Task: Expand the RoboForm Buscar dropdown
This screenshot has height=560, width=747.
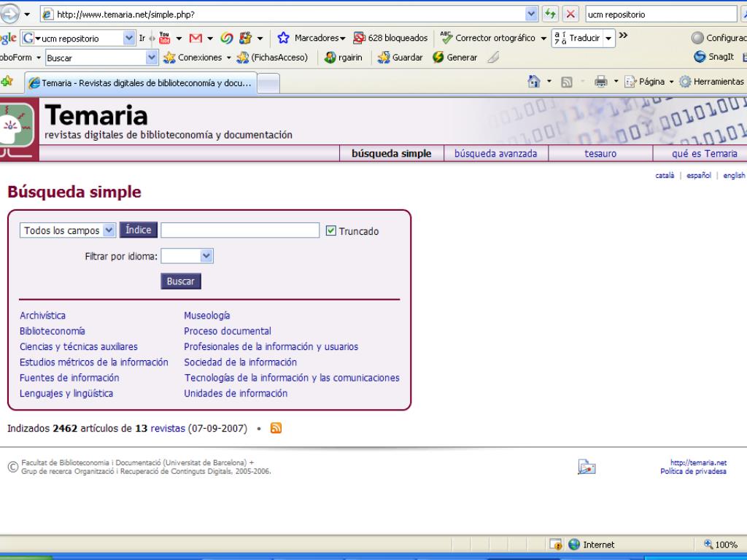Action: click(x=152, y=58)
